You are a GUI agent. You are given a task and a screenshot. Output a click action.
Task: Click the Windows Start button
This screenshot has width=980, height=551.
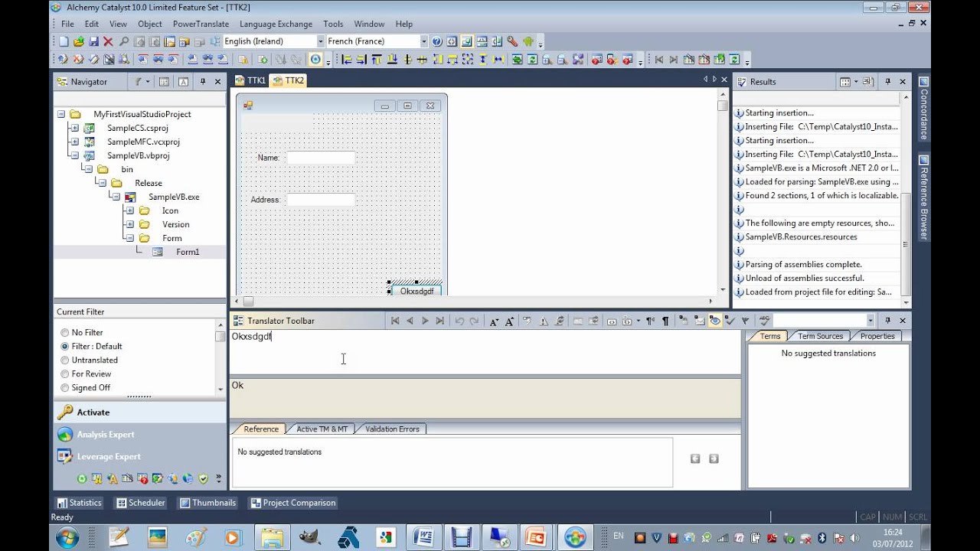[67, 537]
